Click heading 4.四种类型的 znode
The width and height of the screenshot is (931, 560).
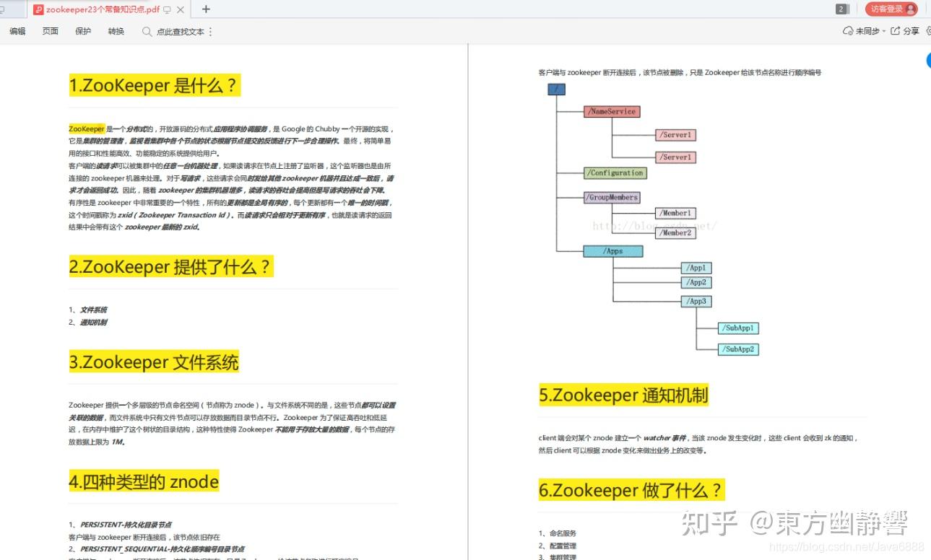(x=144, y=481)
